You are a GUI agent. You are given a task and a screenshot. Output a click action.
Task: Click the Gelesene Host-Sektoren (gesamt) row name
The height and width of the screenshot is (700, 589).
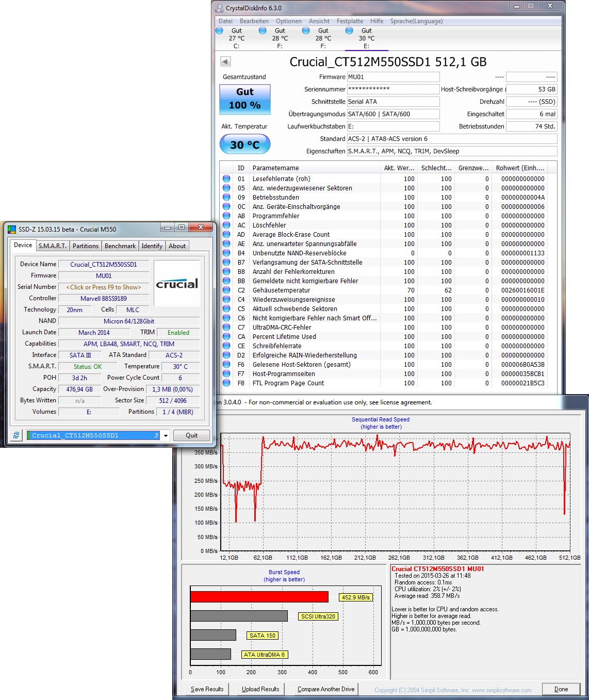pyautogui.click(x=301, y=365)
